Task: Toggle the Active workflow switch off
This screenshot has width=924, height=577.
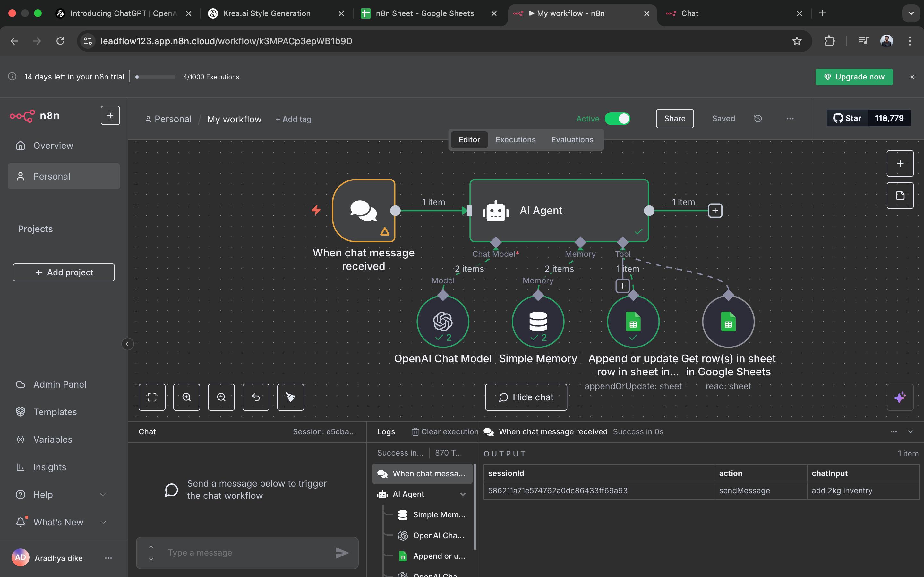Action: (617, 119)
